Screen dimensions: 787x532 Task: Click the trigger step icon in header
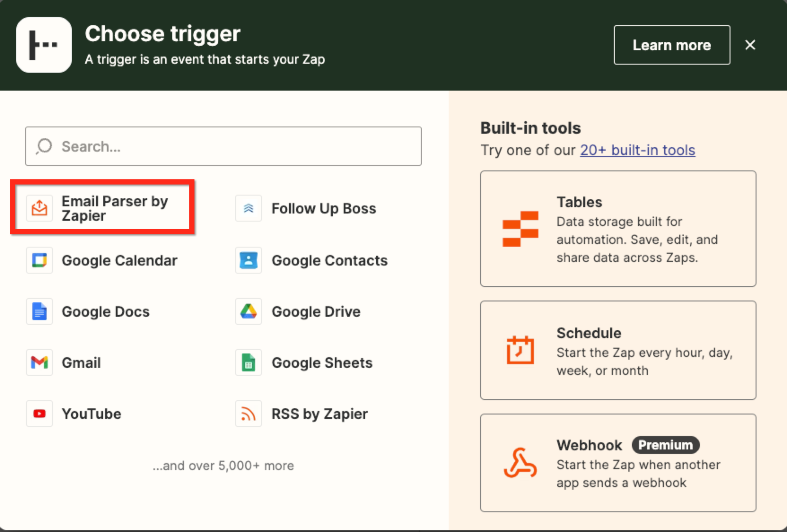coord(44,45)
